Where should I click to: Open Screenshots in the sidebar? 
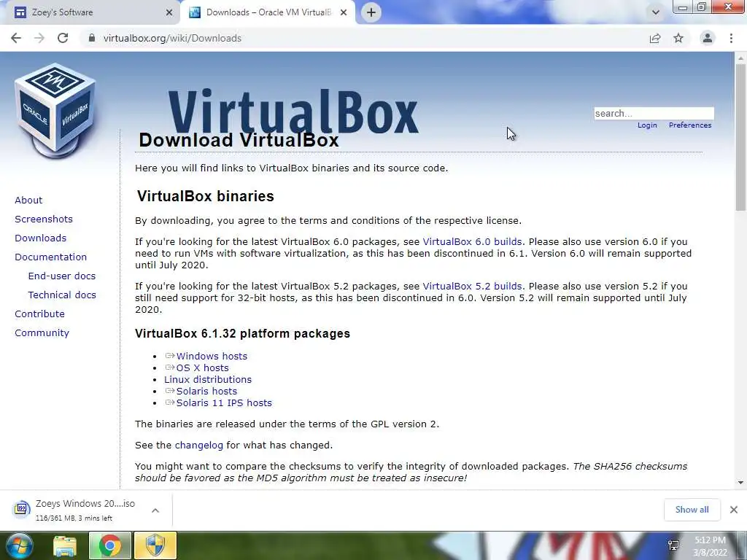point(44,219)
